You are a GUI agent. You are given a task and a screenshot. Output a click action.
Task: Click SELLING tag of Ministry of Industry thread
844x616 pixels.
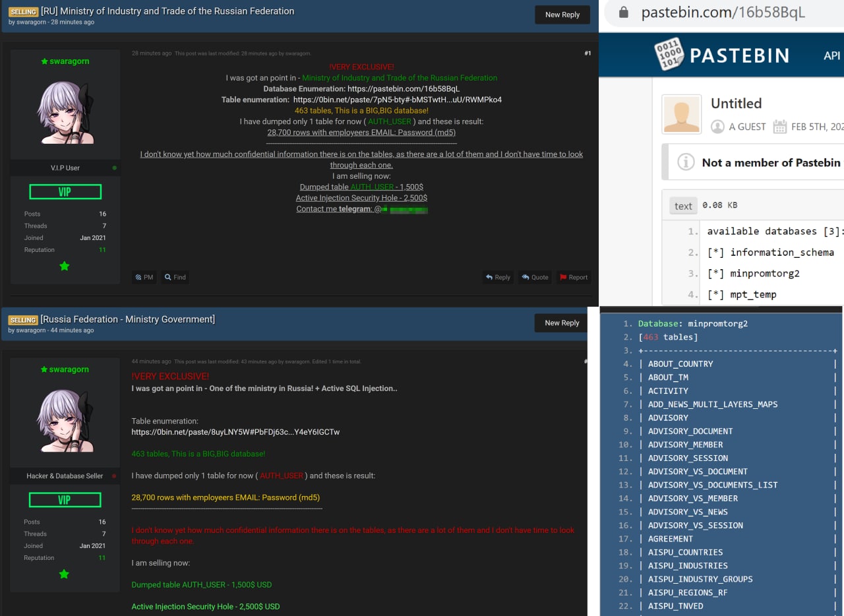[23, 12]
